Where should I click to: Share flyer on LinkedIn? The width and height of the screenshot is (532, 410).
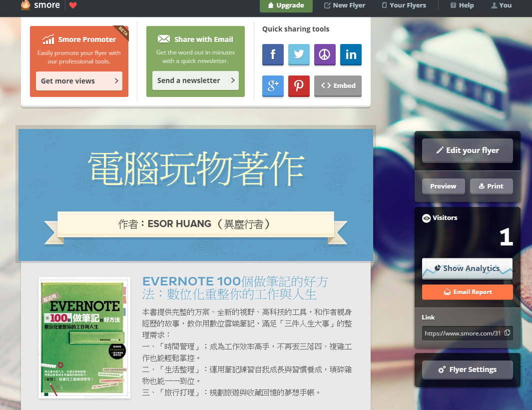coord(351,54)
